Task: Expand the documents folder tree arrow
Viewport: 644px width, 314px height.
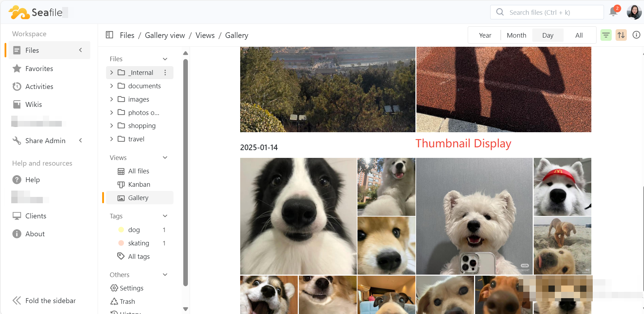Action: click(112, 86)
